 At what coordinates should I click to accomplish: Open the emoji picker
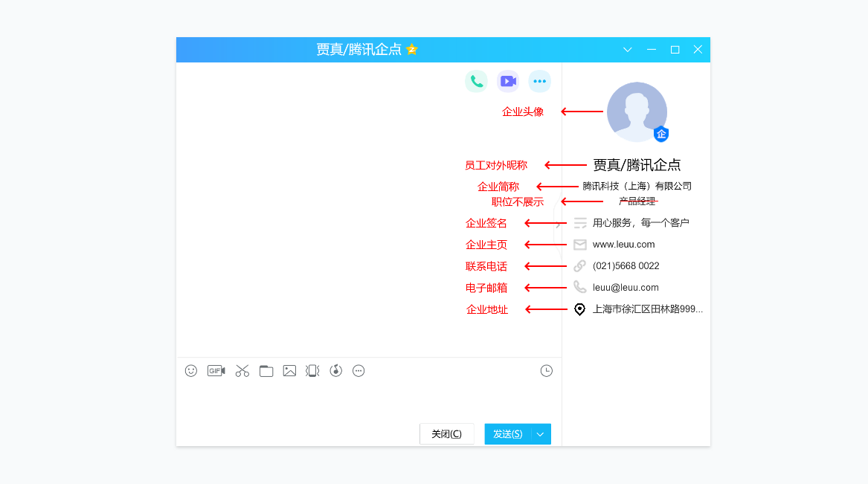[x=191, y=370]
